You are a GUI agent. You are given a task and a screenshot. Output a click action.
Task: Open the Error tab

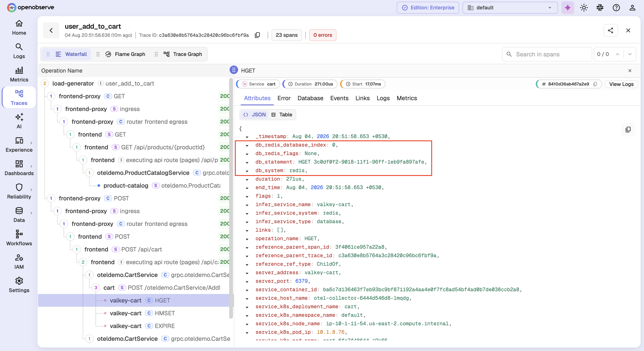click(284, 98)
